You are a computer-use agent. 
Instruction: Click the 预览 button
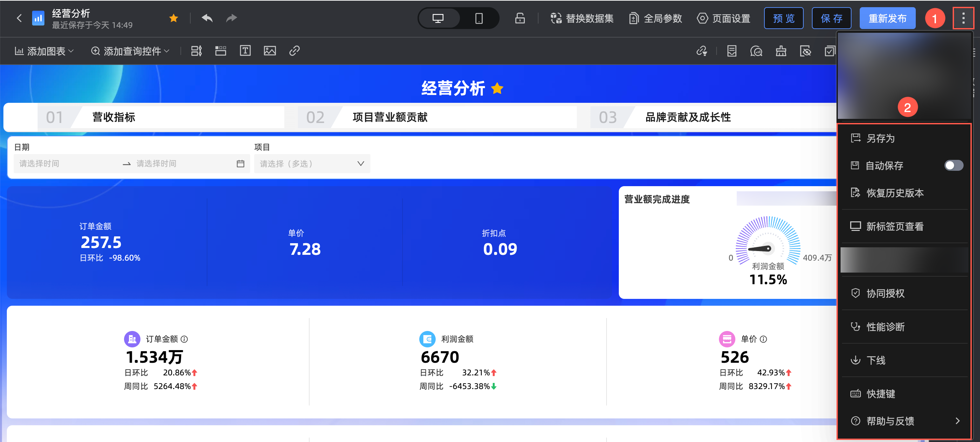[x=783, y=18]
